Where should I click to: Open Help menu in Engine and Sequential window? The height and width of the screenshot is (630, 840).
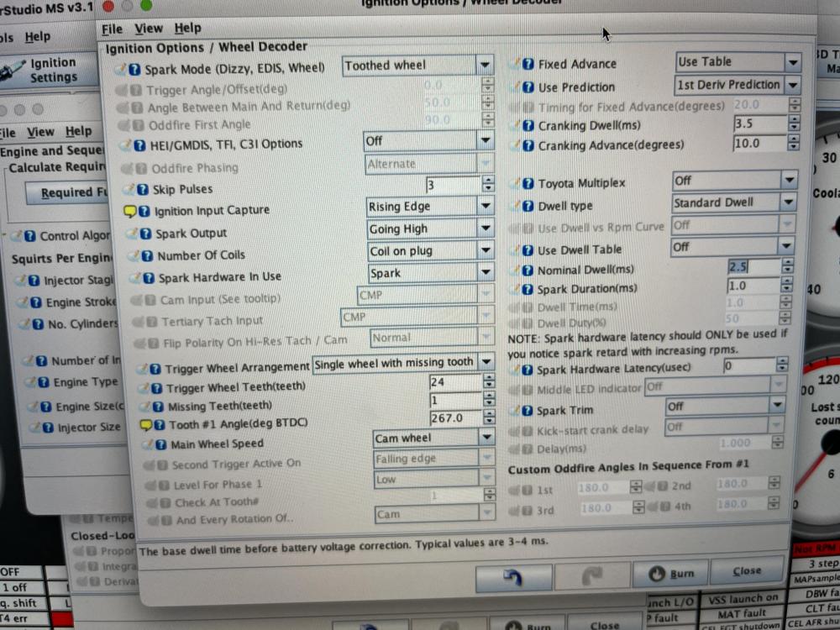(x=78, y=131)
